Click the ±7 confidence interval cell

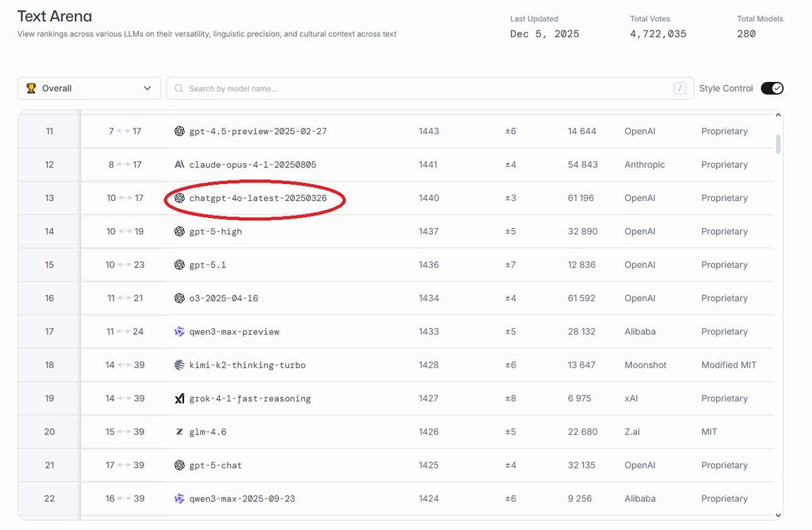click(x=510, y=265)
